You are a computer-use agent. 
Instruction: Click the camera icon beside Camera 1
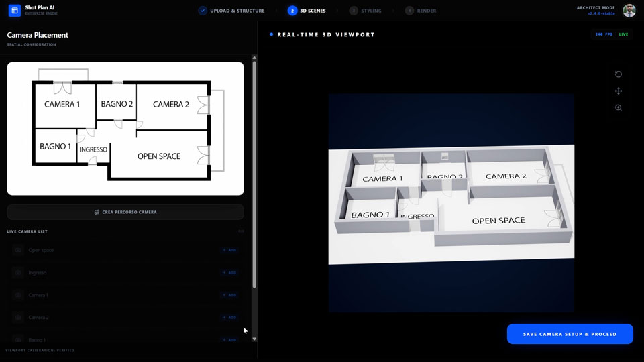18,295
